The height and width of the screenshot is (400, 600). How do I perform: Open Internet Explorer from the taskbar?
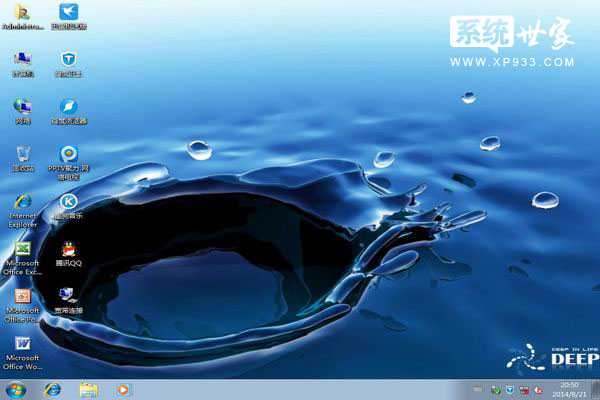[52, 389]
